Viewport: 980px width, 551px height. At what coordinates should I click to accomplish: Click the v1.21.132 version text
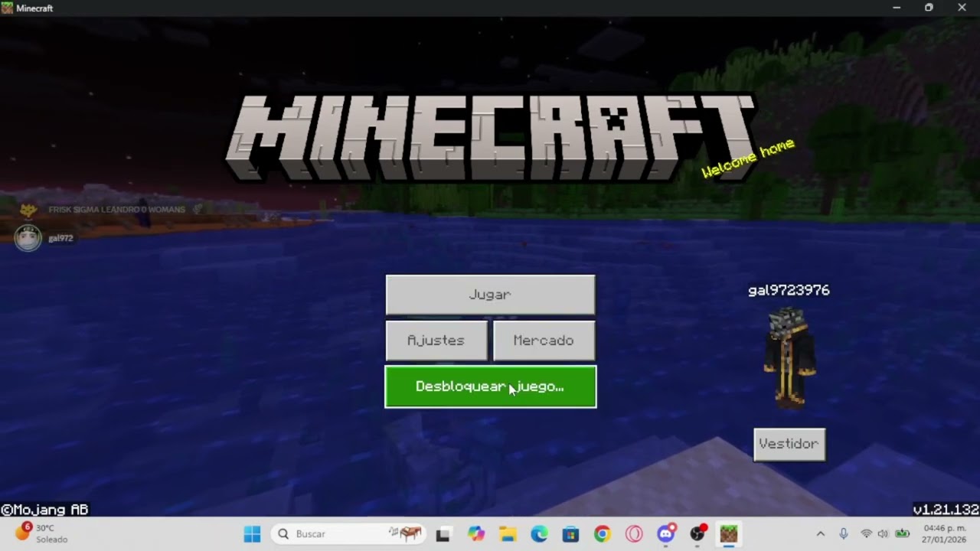coord(946,510)
